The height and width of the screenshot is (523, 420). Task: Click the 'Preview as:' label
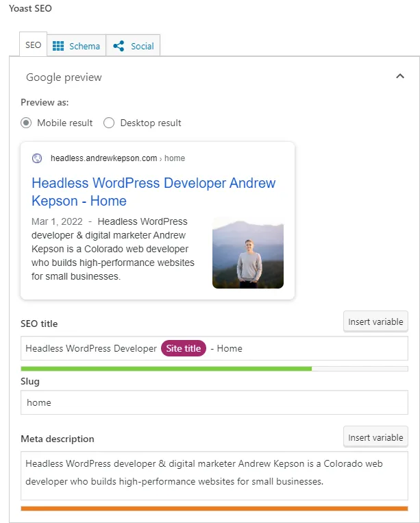click(x=45, y=102)
